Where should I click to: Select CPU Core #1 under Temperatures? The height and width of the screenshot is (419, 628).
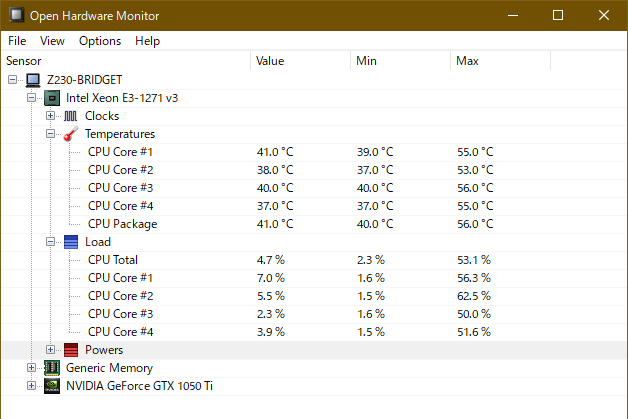[120, 152]
